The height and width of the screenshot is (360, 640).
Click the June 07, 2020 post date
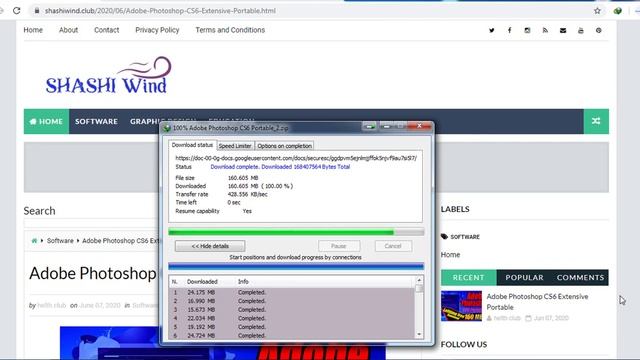pos(100,305)
